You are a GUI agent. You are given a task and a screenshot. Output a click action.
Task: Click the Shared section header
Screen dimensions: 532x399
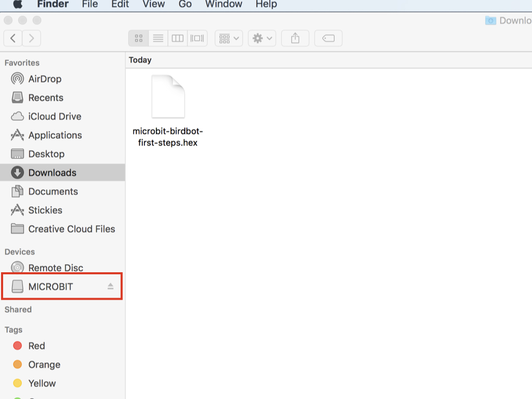point(18,310)
